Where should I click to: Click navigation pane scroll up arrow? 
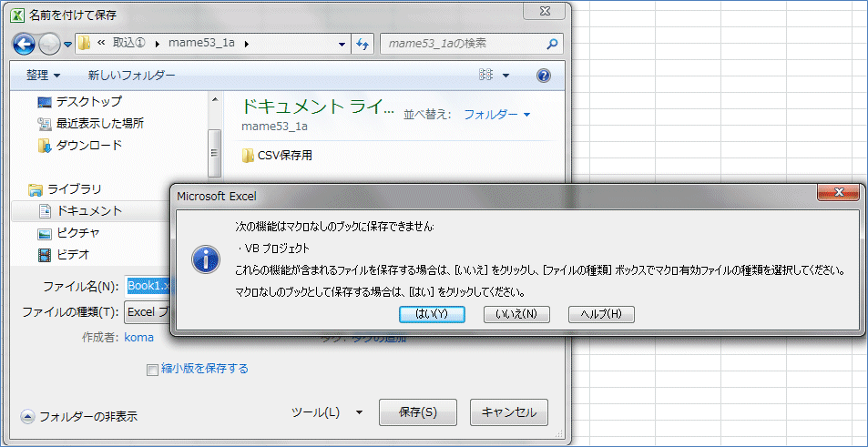(215, 100)
